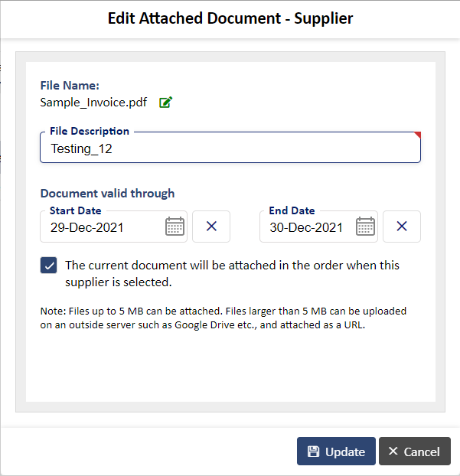Uncheck the attach document to order checkbox
Image resolution: width=460 pixels, height=476 pixels.
click(48, 266)
